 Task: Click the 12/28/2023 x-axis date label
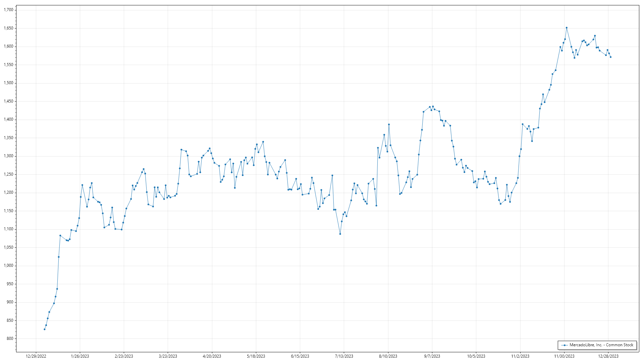[608, 356]
